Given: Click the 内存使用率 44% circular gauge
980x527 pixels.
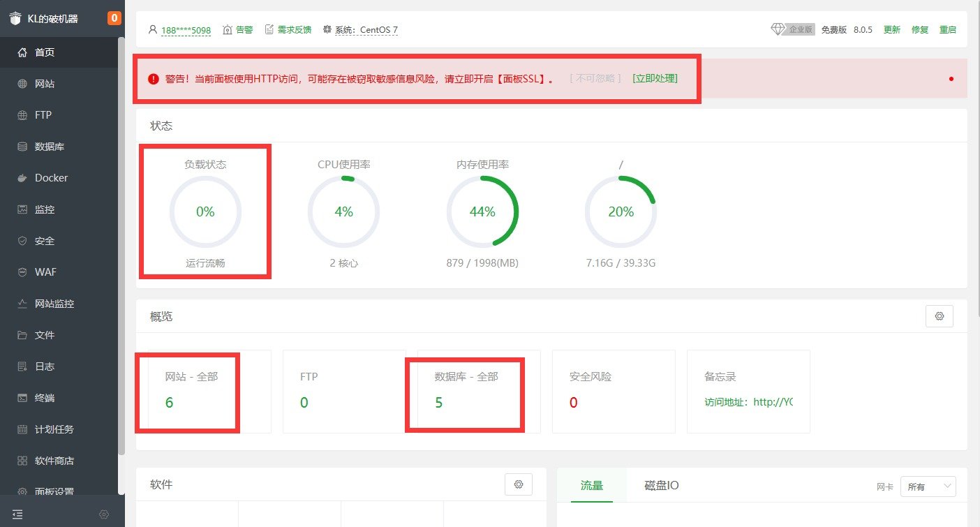Looking at the screenshot, I should point(482,211).
